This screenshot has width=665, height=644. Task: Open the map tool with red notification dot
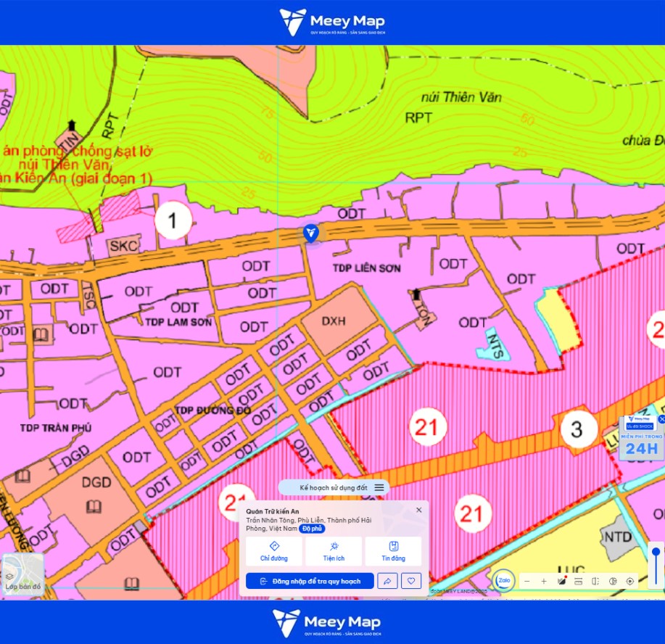tap(562, 581)
